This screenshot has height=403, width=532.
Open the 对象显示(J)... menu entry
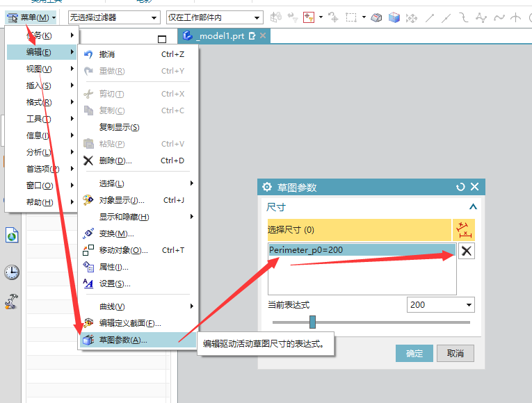[x=122, y=200]
